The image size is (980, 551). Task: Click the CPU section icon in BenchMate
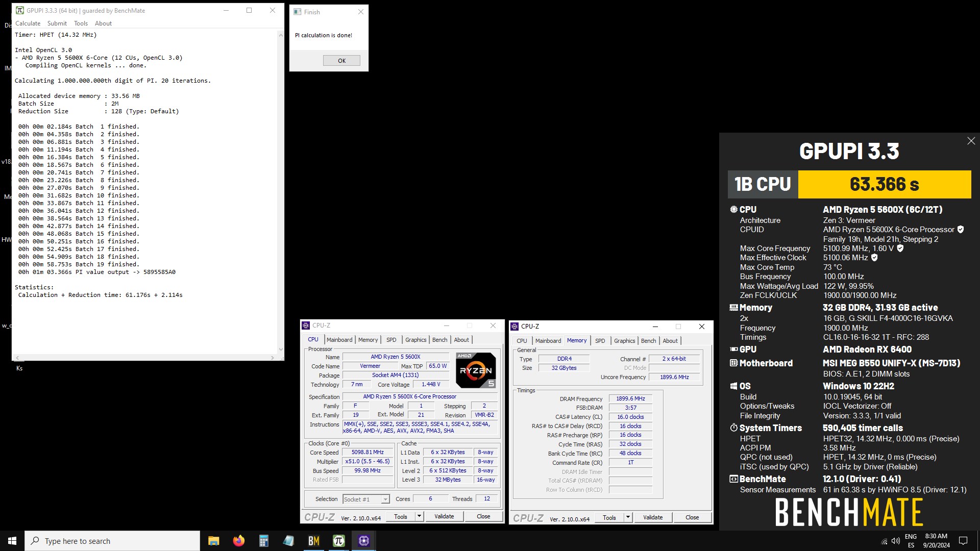[x=733, y=210]
